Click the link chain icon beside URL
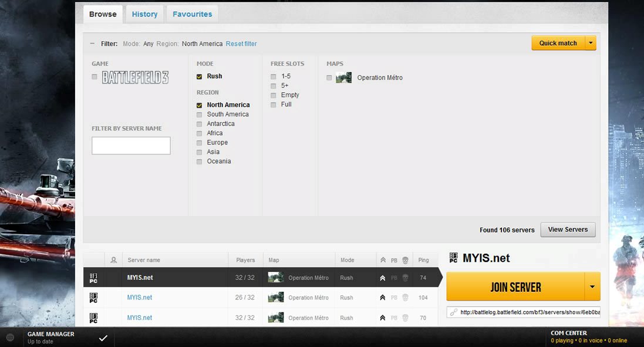 click(453, 312)
